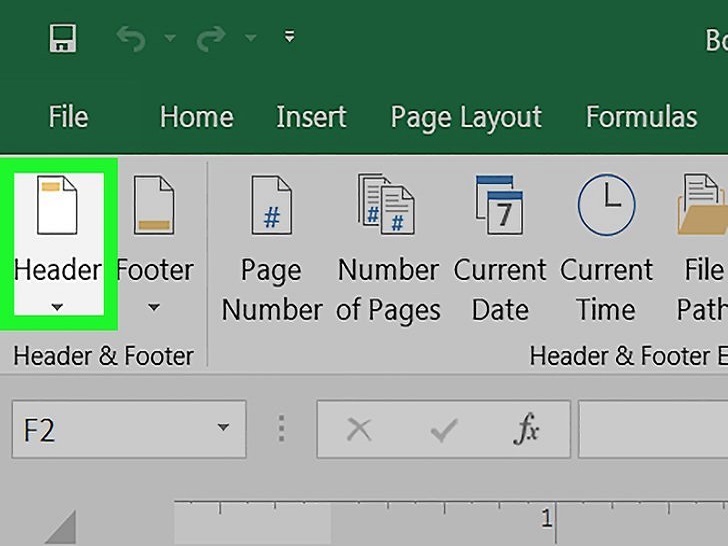Insert the Number of Pages element

click(x=388, y=247)
